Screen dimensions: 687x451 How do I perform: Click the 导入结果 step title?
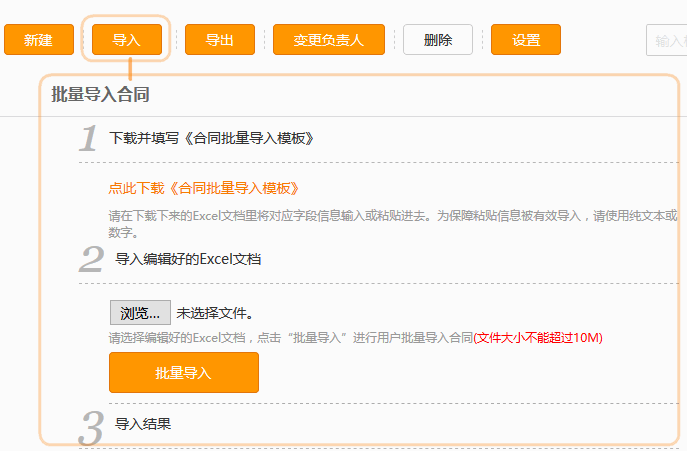pos(144,424)
